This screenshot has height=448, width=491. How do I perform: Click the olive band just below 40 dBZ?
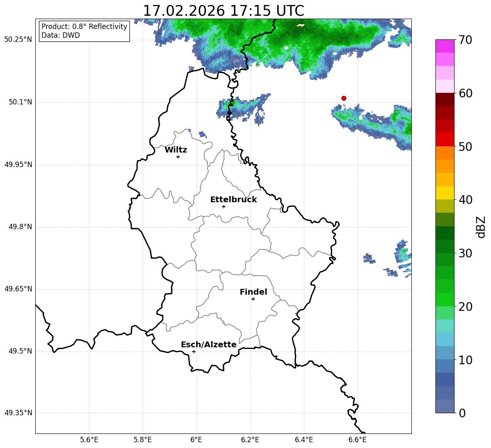coord(445,206)
